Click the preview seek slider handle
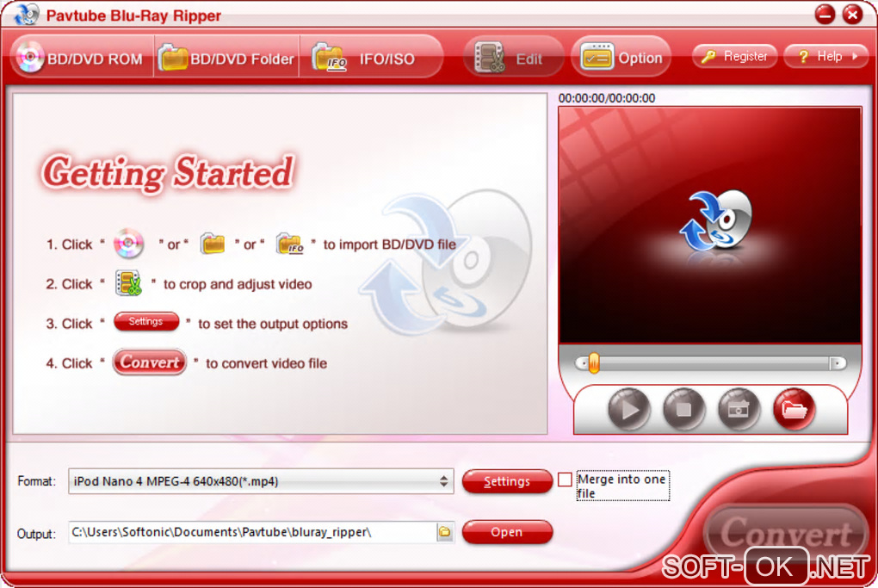The height and width of the screenshot is (588, 878). click(594, 363)
